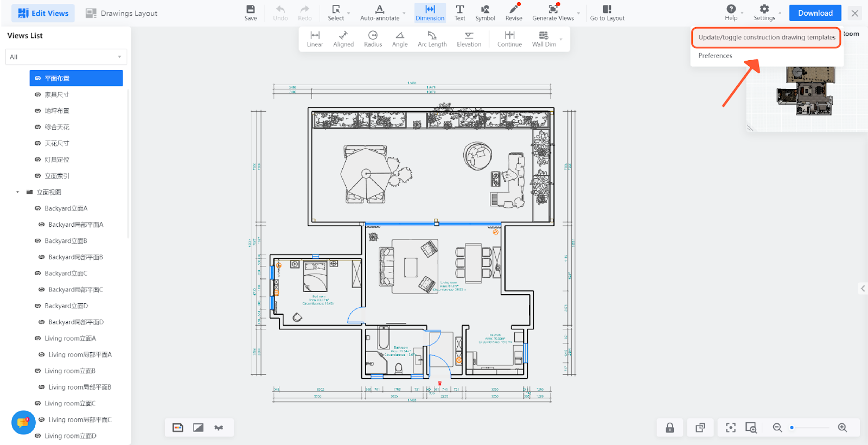Select Update/toggle construction drawing templates
The width and height of the screenshot is (868, 445).
766,37
